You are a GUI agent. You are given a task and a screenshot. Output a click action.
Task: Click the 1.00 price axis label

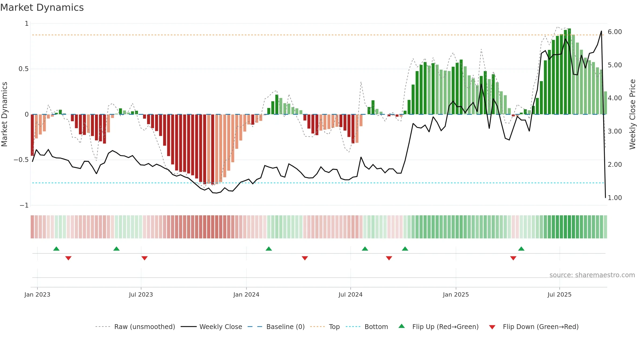tap(615, 198)
